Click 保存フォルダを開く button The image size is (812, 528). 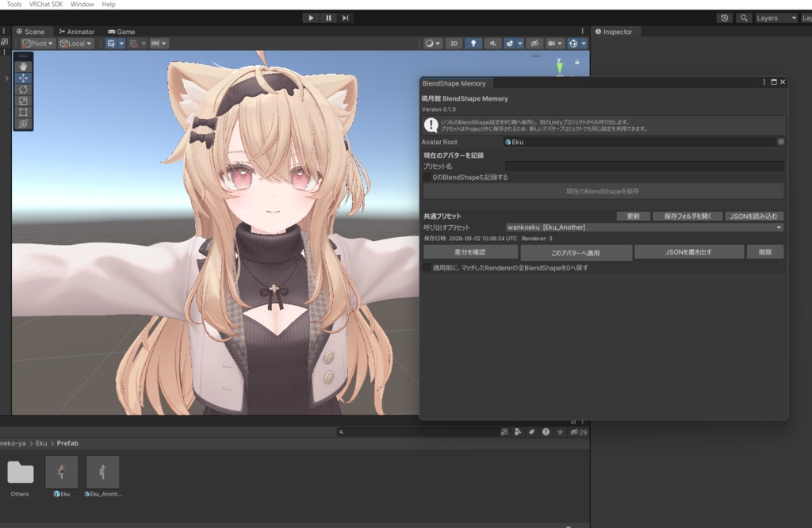click(688, 216)
